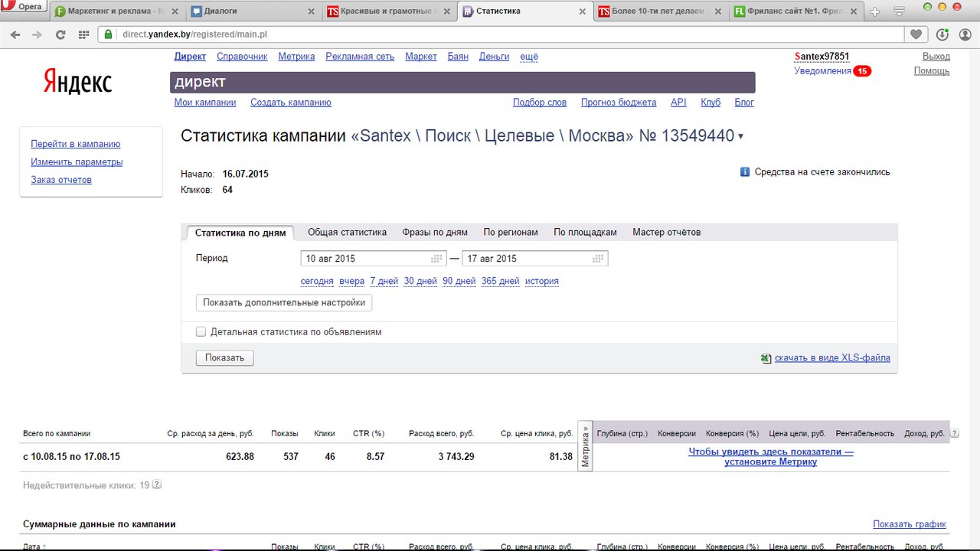Click the start date field 10 авг 2015
This screenshot has width=980, height=551.
click(x=374, y=259)
